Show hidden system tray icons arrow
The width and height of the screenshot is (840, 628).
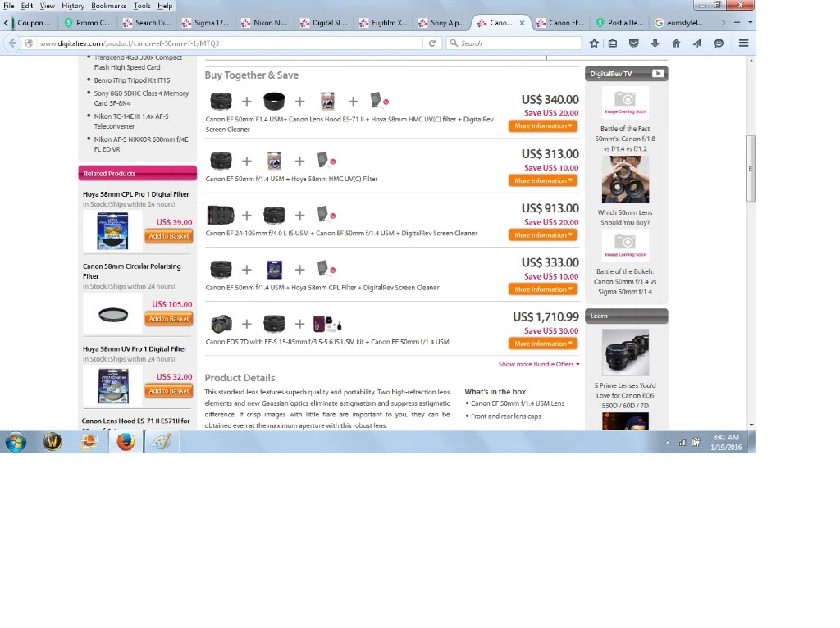click(x=668, y=443)
